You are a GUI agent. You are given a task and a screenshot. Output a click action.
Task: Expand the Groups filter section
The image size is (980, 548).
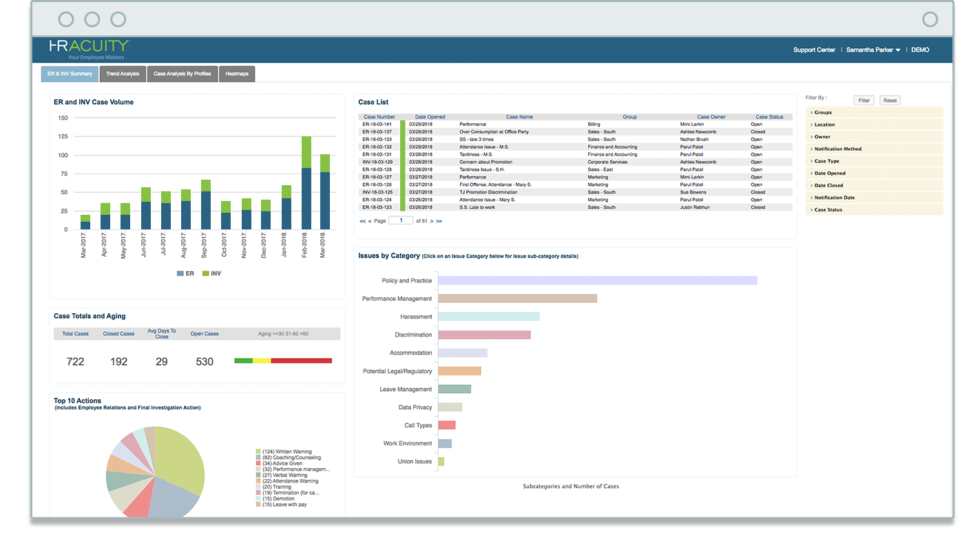[874, 112]
